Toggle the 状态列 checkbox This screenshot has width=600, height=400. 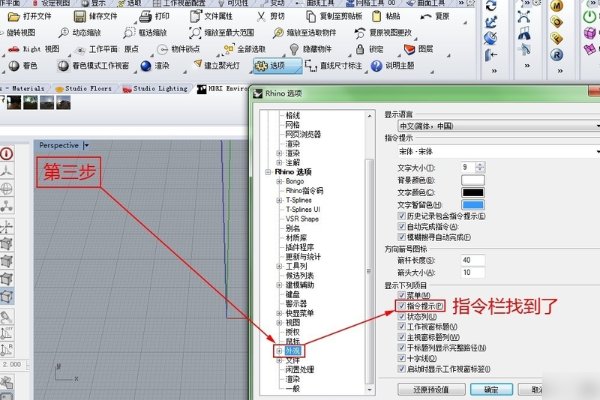click(401, 317)
